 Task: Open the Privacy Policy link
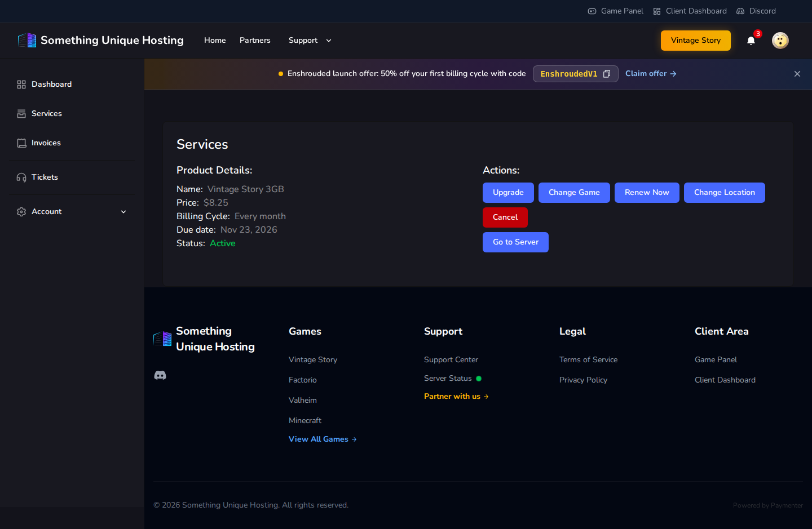(583, 380)
